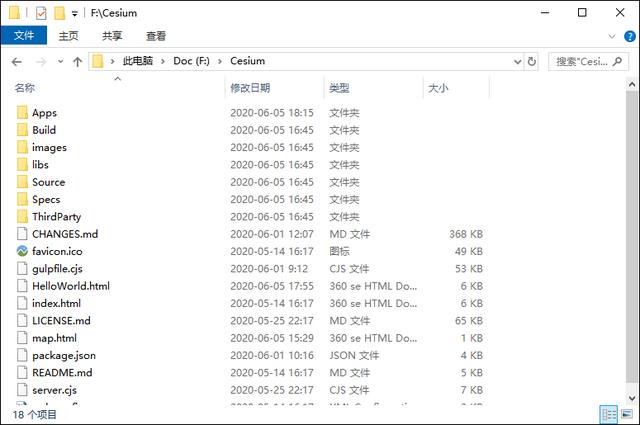Open the address bar history dropdown

[518, 62]
